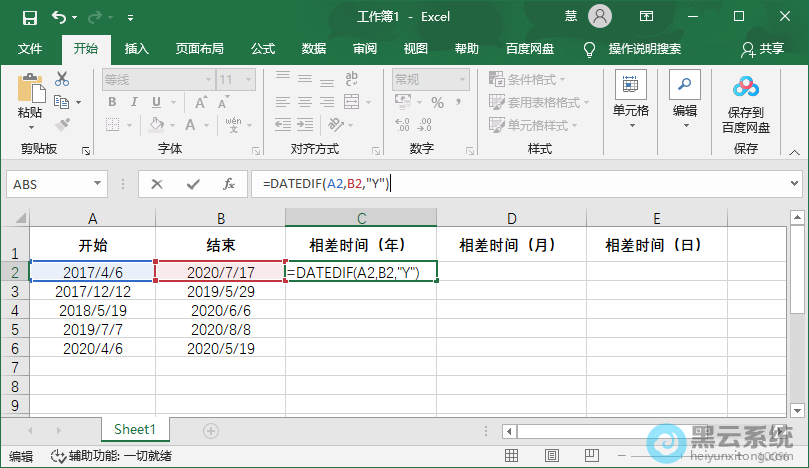
Task: Click the 共享 share button
Action: [762, 49]
